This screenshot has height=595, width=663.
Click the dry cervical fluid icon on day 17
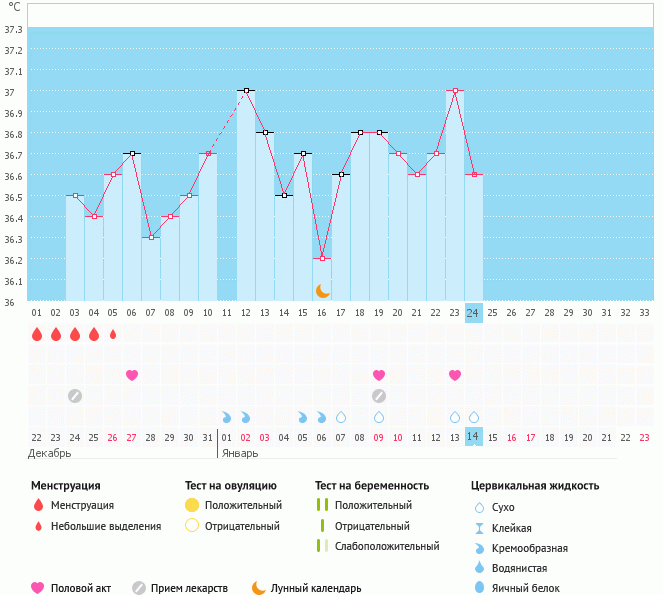[x=341, y=417]
